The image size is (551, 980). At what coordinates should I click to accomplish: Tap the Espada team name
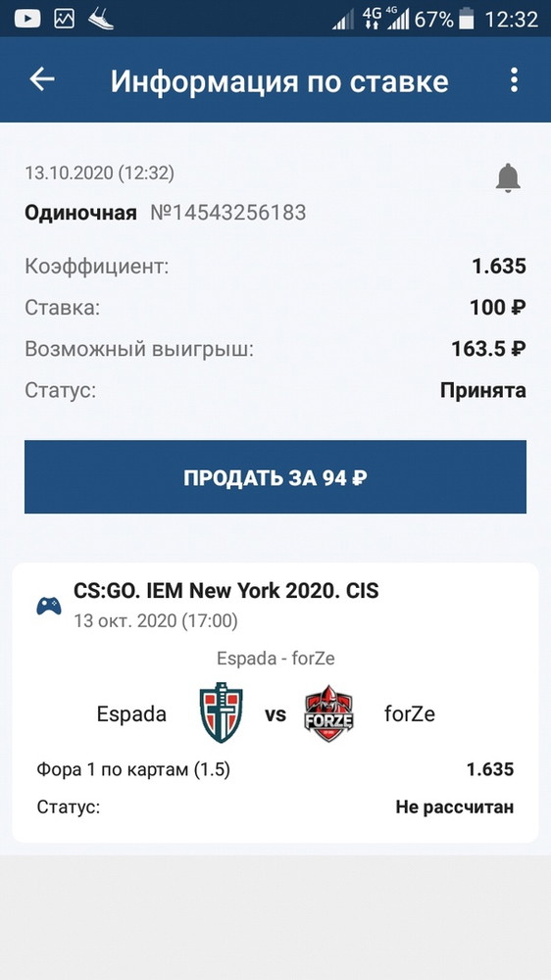point(131,713)
